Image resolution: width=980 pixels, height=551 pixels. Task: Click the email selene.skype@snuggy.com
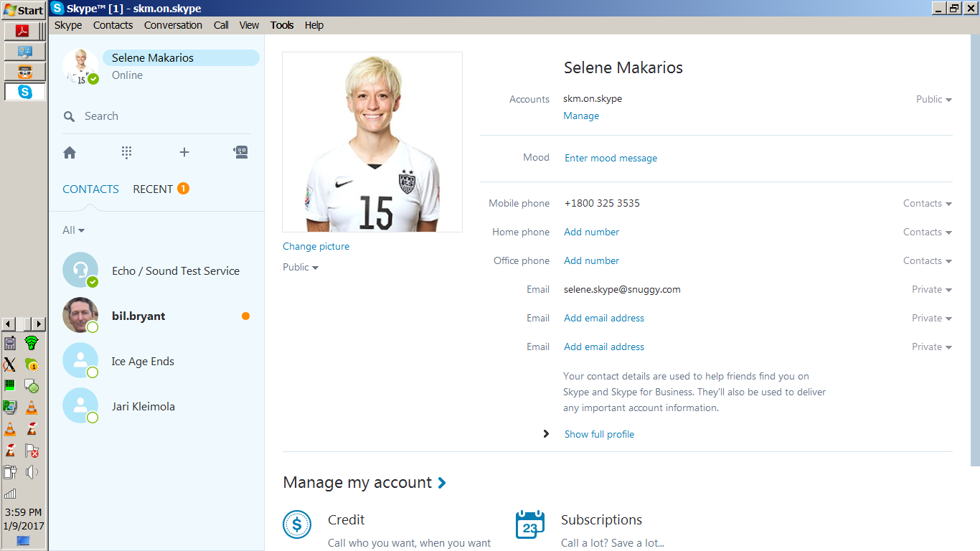[x=622, y=290]
